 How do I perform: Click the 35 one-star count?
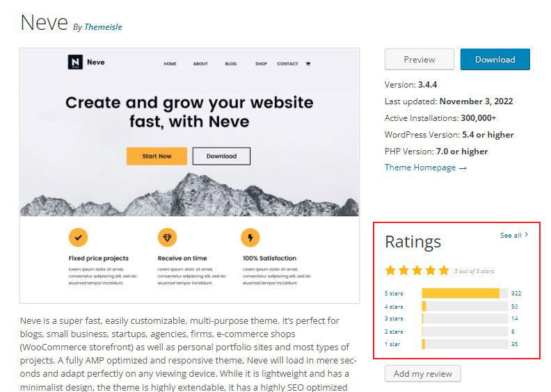tap(514, 344)
